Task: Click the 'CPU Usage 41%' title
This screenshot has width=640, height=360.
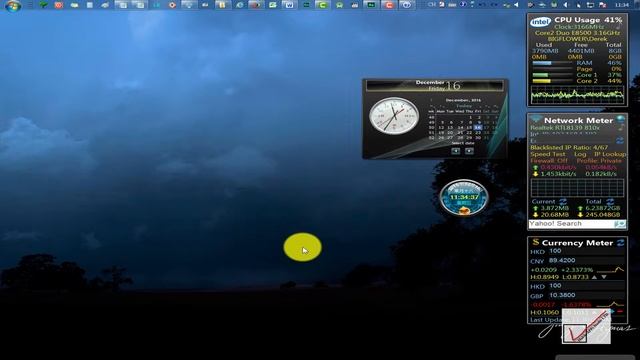Action: tap(588, 20)
